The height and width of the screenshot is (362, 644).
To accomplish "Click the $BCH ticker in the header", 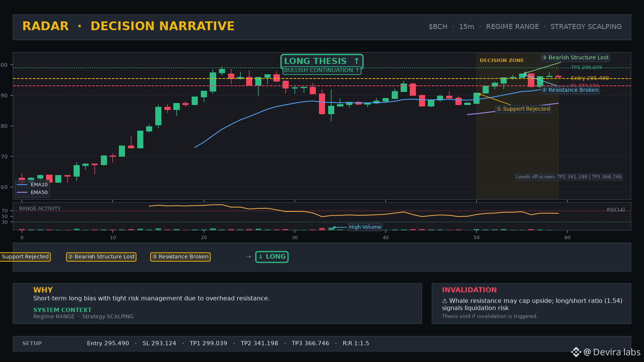I will click(x=438, y=27).
